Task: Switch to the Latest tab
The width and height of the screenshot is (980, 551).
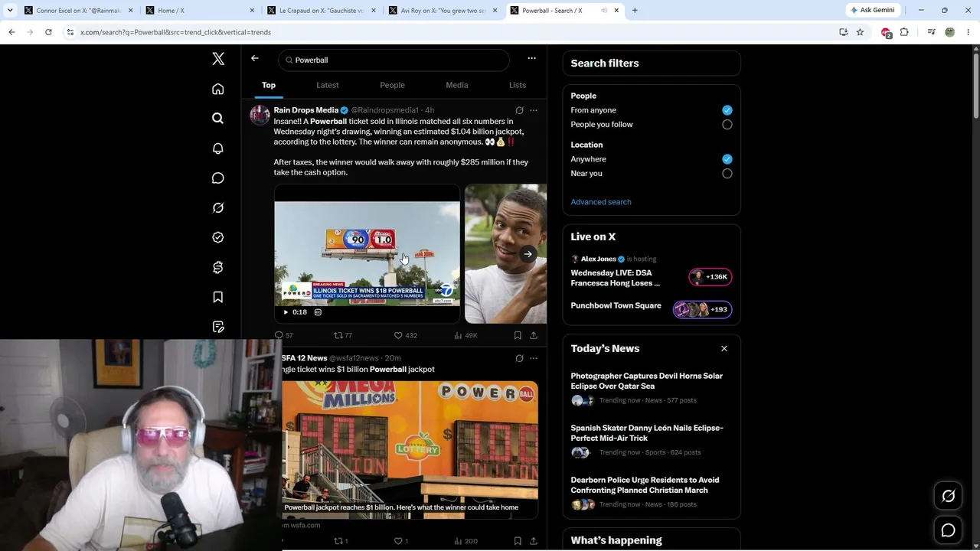Action: [327, 85]
